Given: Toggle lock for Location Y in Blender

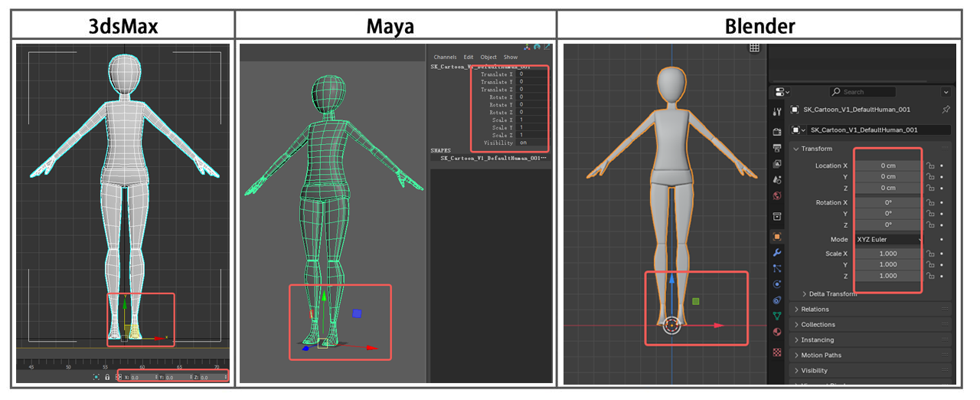Looking at the screenshot, I should click(930, 176).
